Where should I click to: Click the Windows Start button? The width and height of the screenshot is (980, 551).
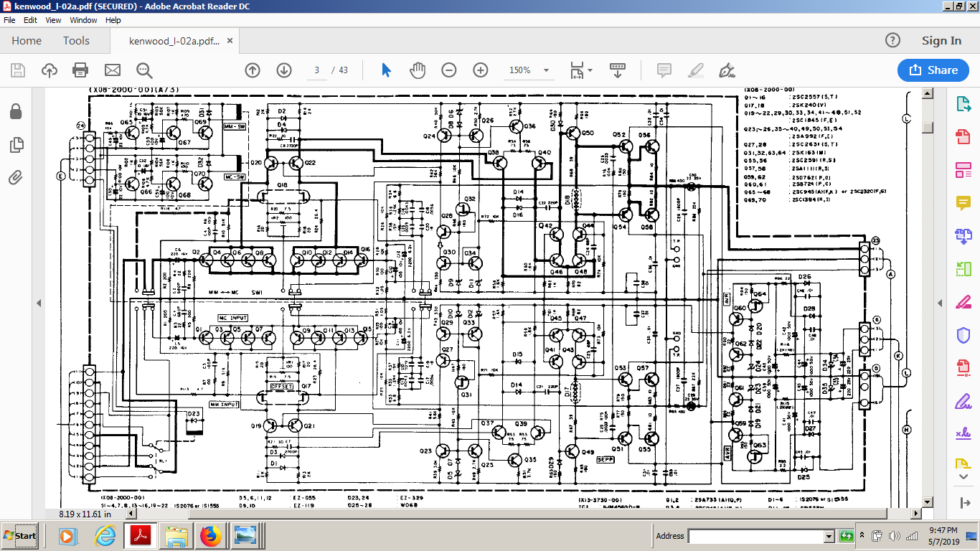20,536
